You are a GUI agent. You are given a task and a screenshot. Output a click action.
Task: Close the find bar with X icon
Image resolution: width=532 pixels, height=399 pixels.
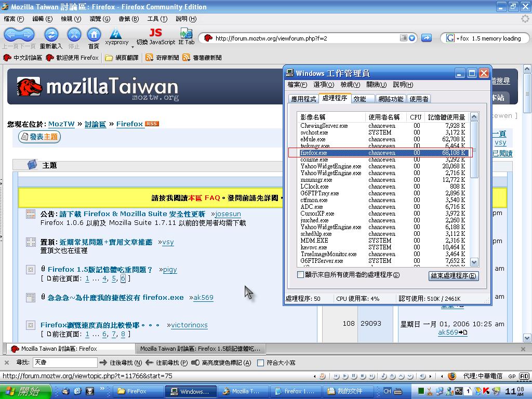coord(7,363)
